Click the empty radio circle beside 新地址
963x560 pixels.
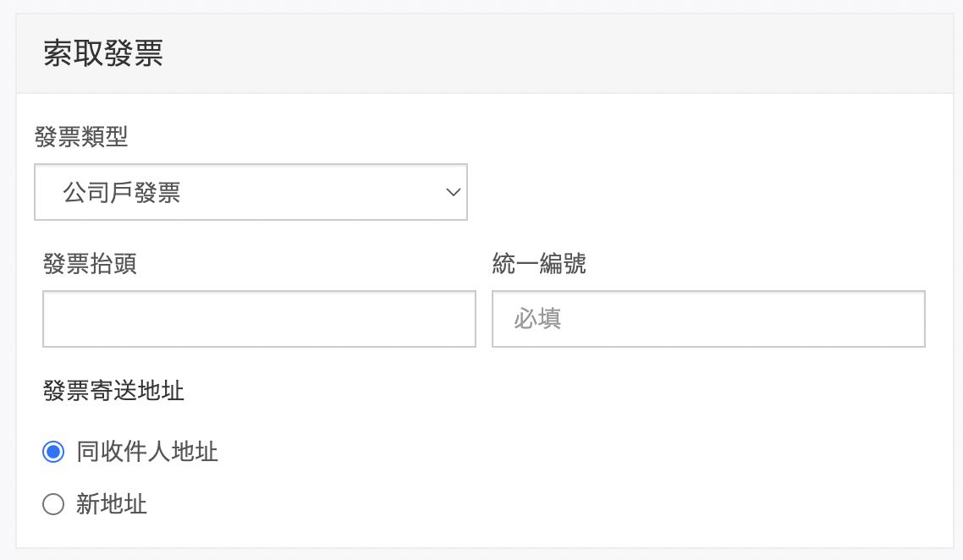pos(53,505)
